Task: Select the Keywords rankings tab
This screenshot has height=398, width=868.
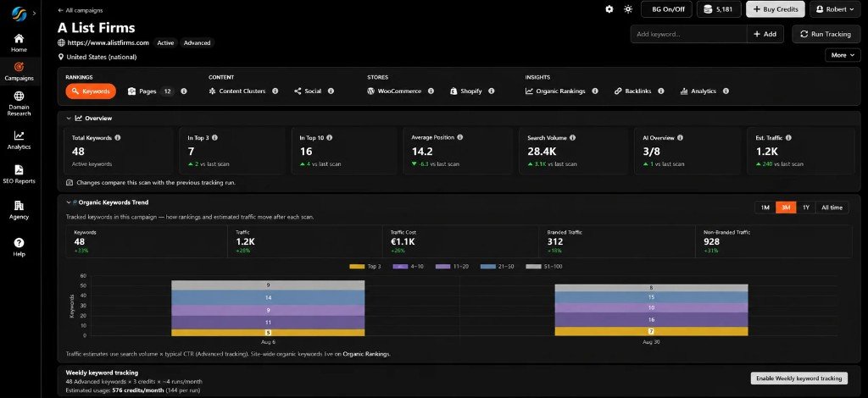Action: (91, 91)
